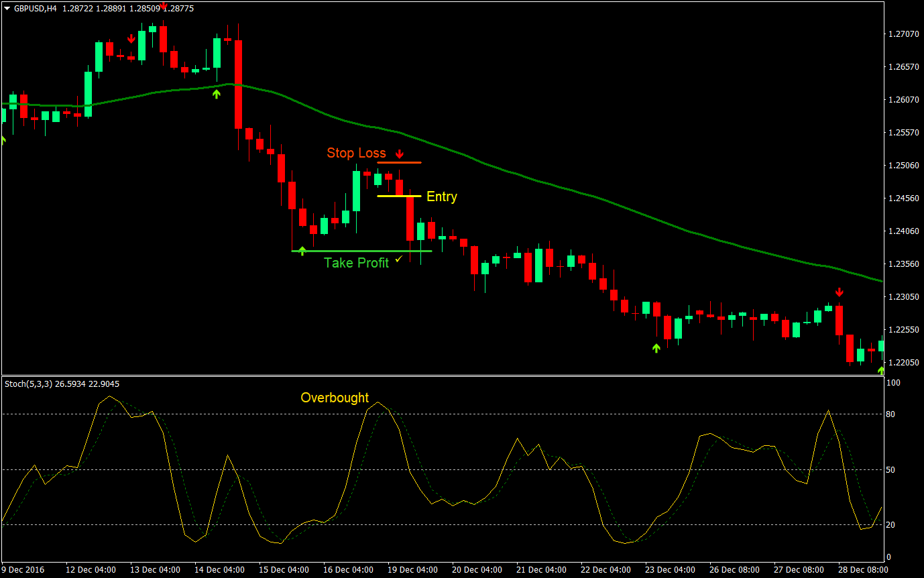The height and width of the screenshot is (578, 924).
Task: Click the 1.23050 price axis label
Action: click(903, 296)
